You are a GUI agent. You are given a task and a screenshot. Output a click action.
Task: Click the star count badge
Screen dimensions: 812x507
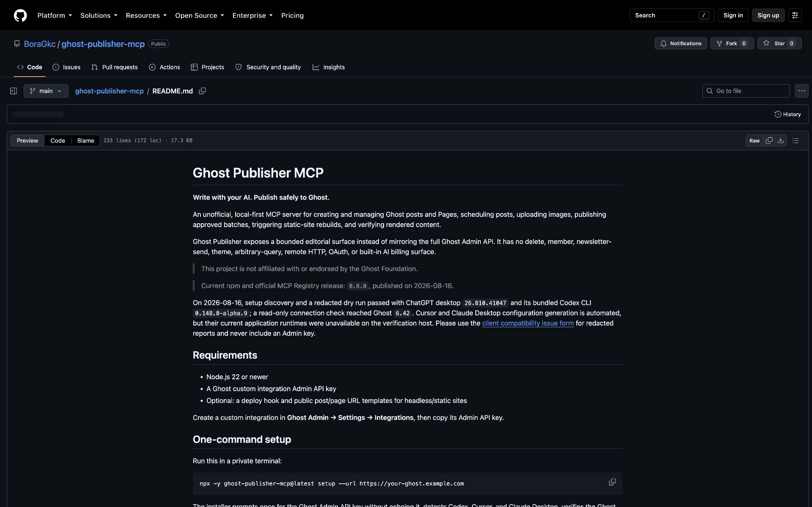click(792, 43)
